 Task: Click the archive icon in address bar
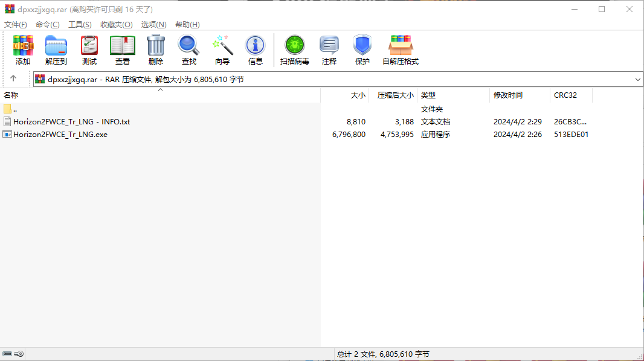click(x=40, y=79)
